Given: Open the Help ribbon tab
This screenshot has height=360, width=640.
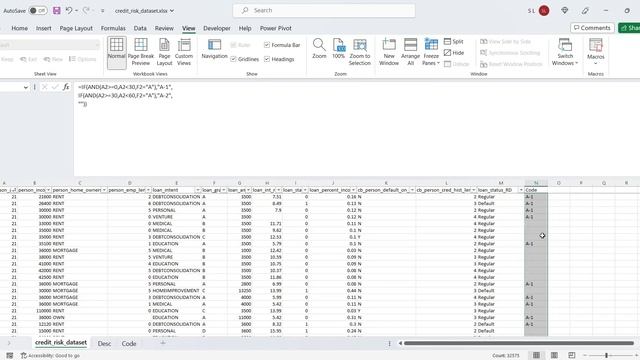Looking at the screenshot, I should (245, 28).
